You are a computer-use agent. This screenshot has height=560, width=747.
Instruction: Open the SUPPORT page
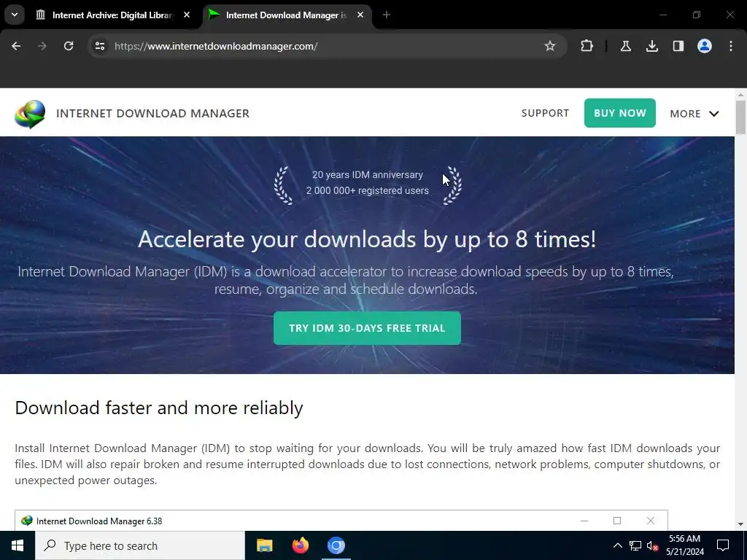coord(545,113)
